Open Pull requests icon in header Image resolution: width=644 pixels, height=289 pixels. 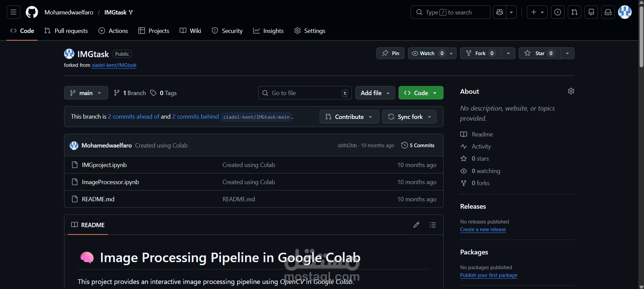tap(574, 12)
